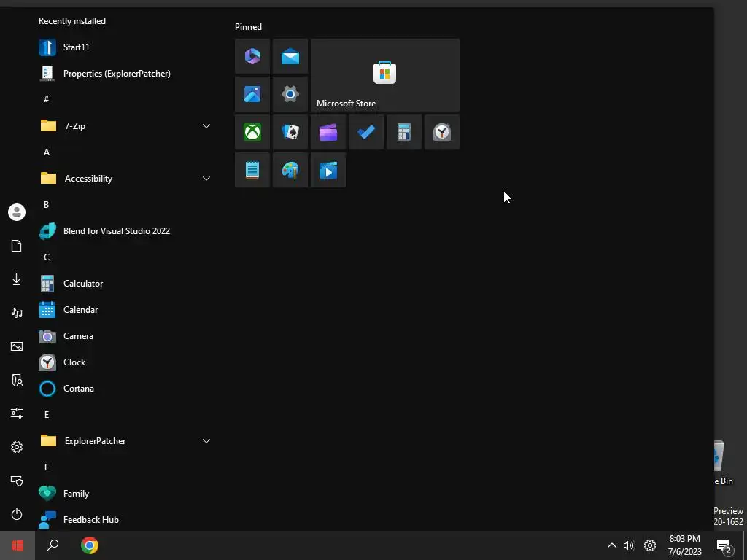Open Properties (ExplorerPatcher) entry
Screen dimensions: 747x560
click(126, 74)
